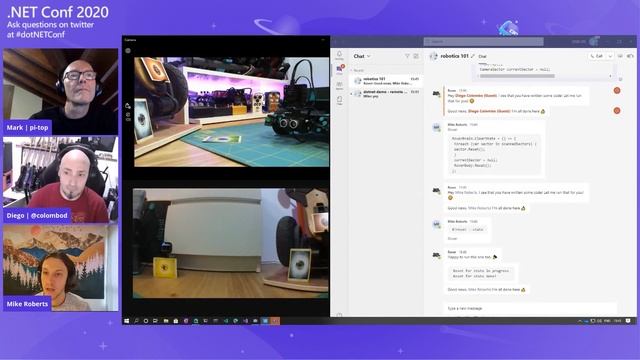The image size is (640, 360).
Task: Click the RoverBrain.ClearState code block
Action: 495,155
